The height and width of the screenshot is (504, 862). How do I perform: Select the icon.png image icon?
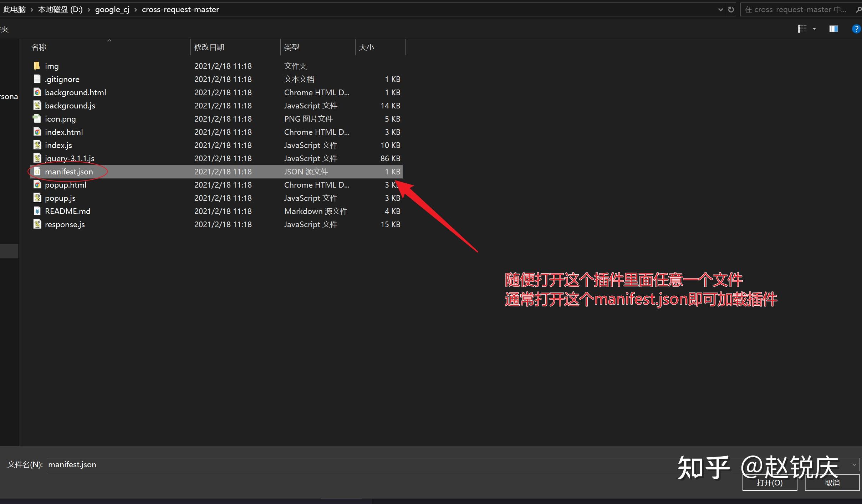point(37,118)
